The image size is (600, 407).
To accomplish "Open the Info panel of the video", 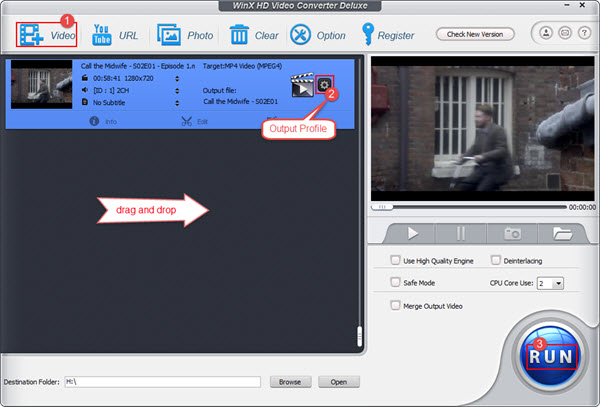I will click(103, 121).
